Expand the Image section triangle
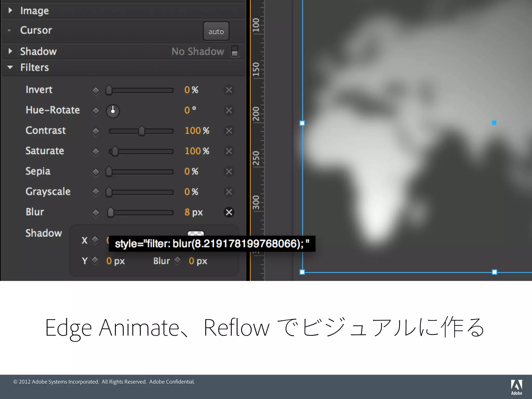 coord(10,10)
